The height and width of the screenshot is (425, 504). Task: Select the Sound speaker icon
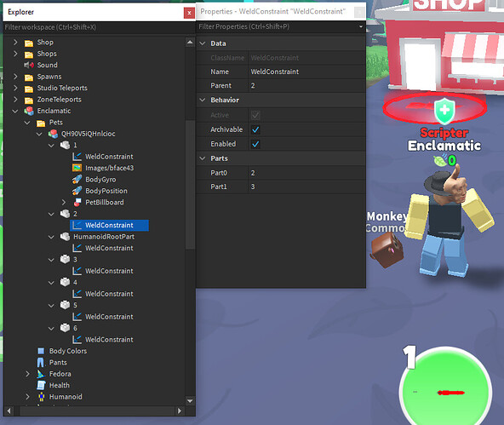(29, 65)
